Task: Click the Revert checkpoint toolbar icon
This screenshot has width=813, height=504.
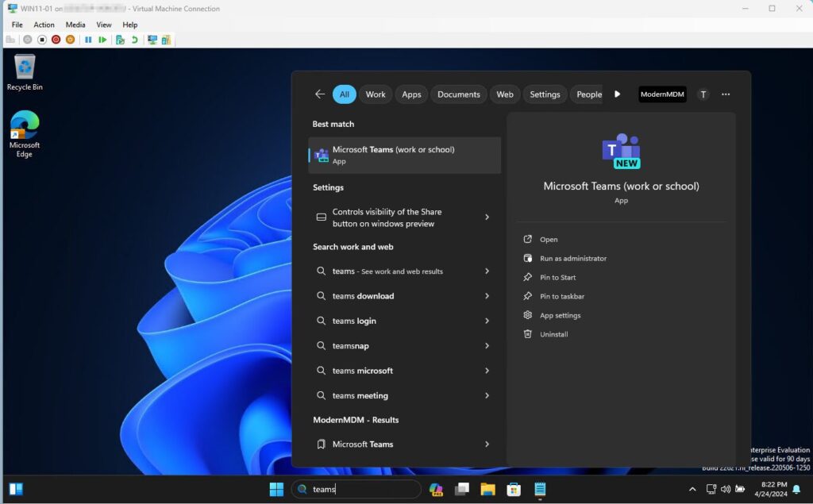Action: 134,40
